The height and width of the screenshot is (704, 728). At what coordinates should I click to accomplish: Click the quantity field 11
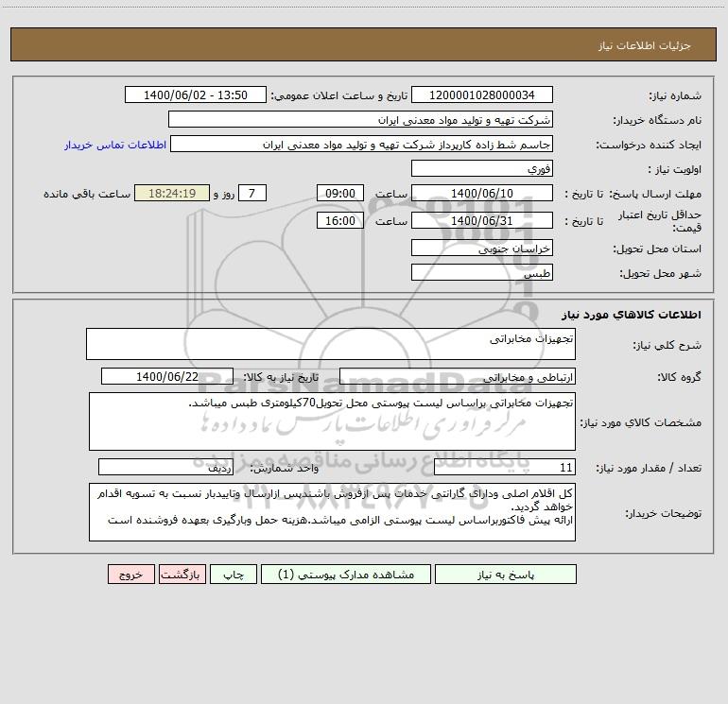505,468
